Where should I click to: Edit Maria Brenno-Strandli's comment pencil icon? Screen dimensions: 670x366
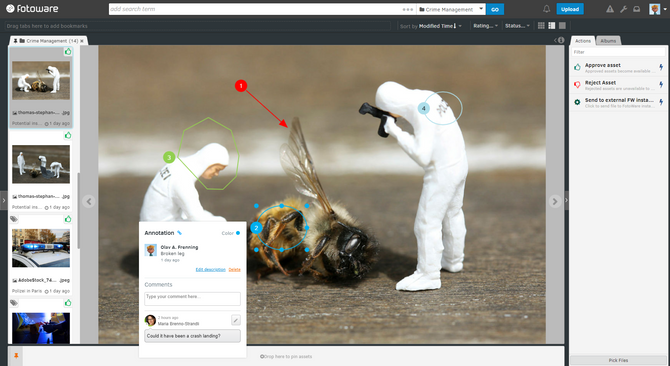[x=236, y=320]
